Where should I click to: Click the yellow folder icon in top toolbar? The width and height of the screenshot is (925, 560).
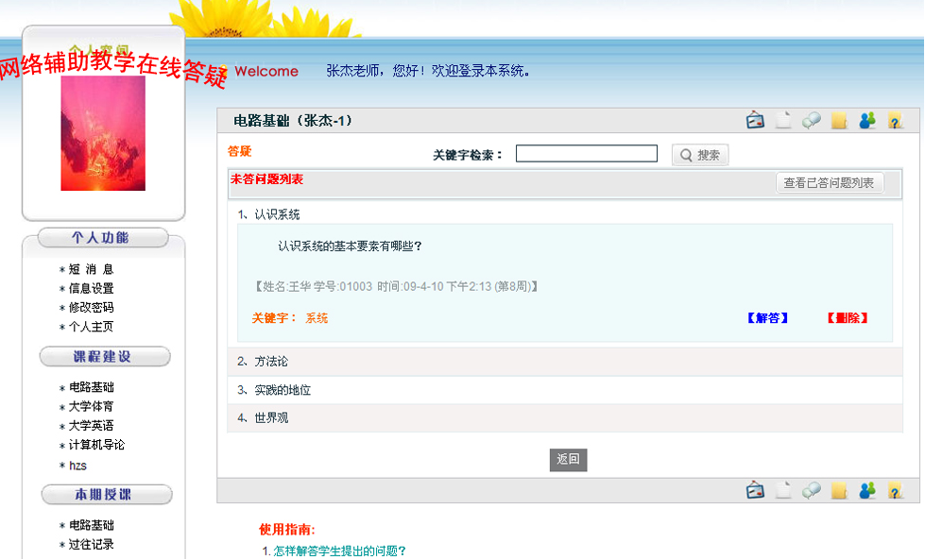coord(839,121)
